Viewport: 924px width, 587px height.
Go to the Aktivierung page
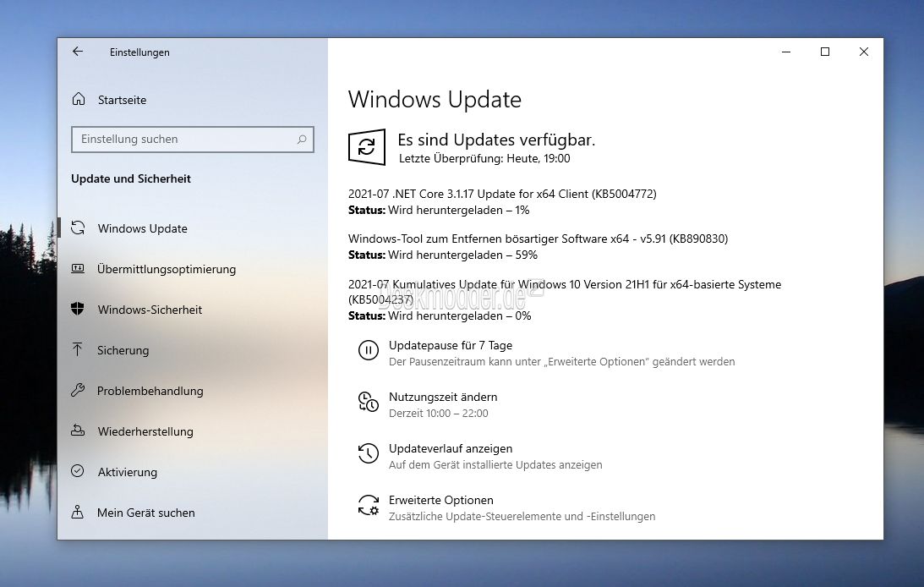coord(128,472)
